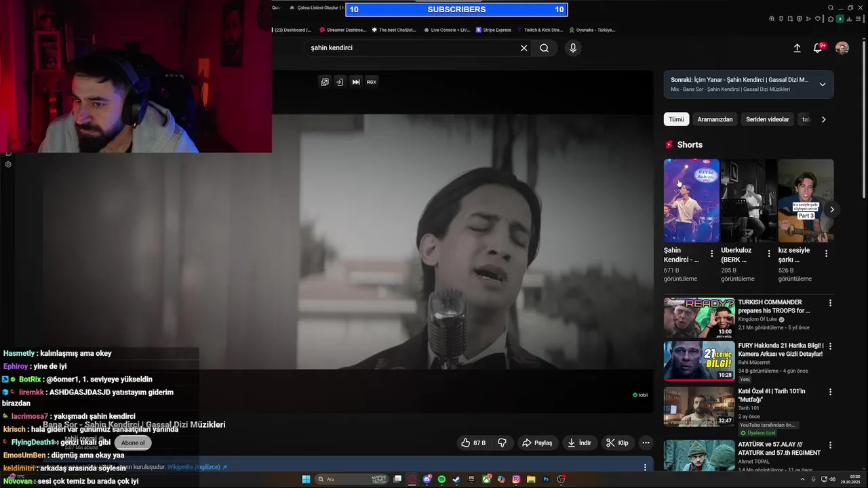The height and width of the screenshot is (488, 868).
Task: Open options for kız sesiyle şarkı Short
Action: [826, 253]
